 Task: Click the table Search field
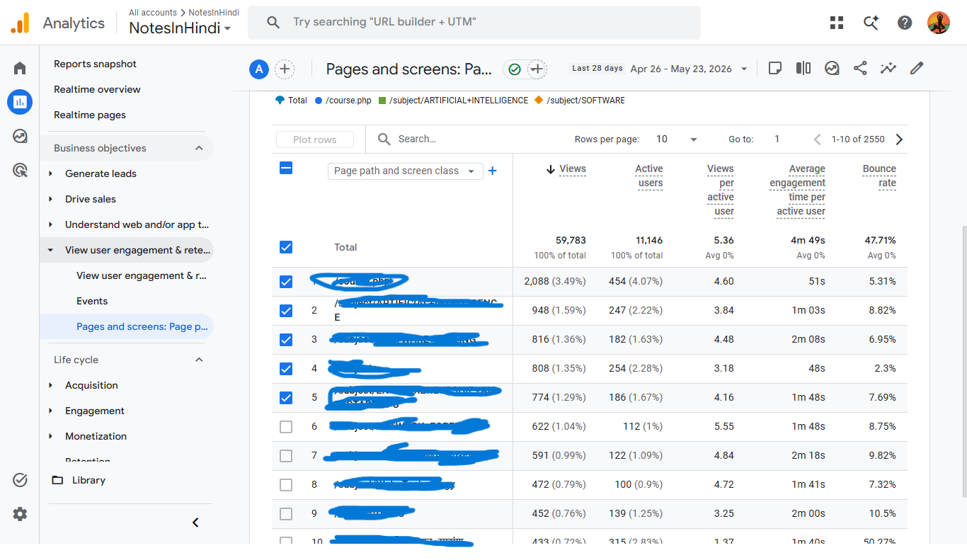[x=467, y=139]
